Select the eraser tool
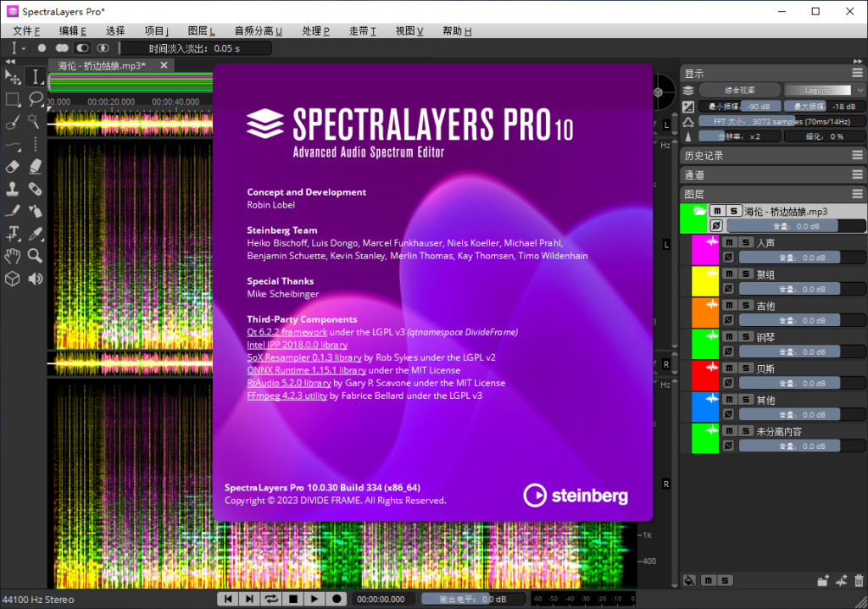Image resolution: width=868 pixels, height=609 pixels. point(12,166)
